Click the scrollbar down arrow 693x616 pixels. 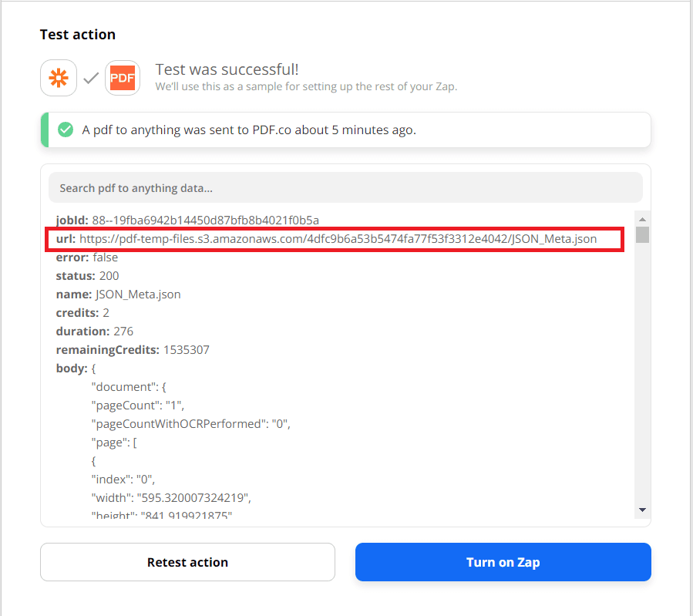pyautogui.click(x=642, y=510)
